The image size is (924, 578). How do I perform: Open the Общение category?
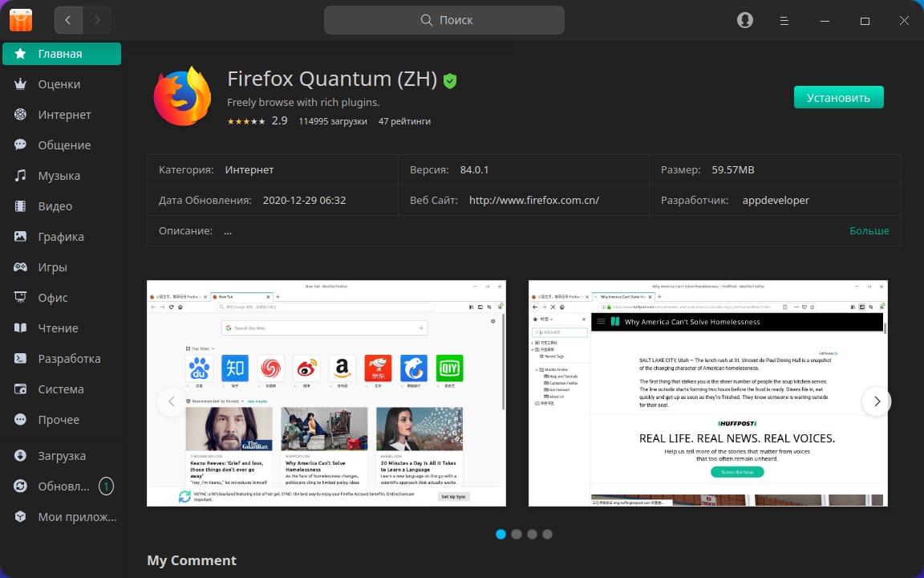point(62,145)
